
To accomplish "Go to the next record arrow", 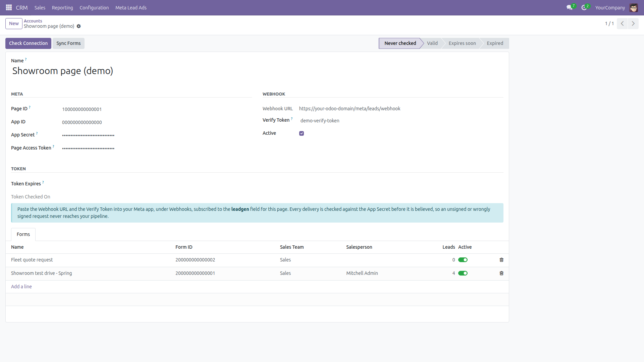I will tap(633, 23).
